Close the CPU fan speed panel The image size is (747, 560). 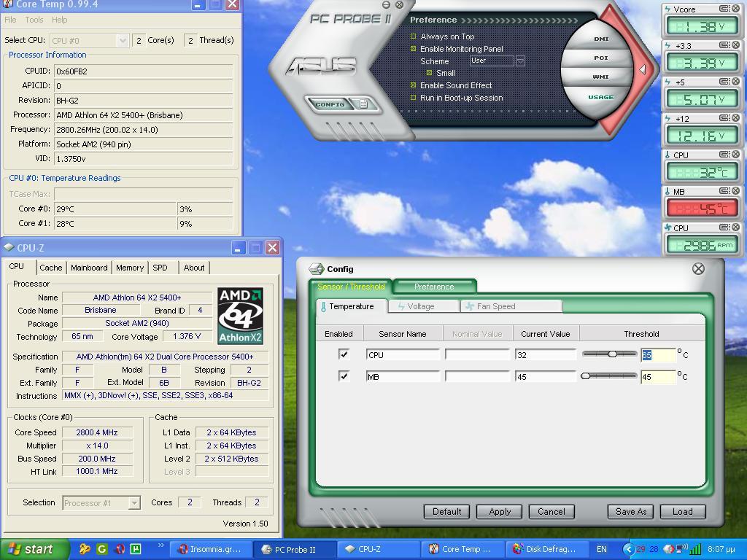tap(735, 227)
